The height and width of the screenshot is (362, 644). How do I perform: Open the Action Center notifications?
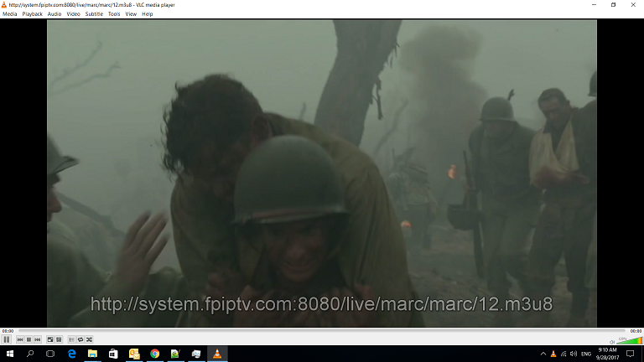coord(631,354)
